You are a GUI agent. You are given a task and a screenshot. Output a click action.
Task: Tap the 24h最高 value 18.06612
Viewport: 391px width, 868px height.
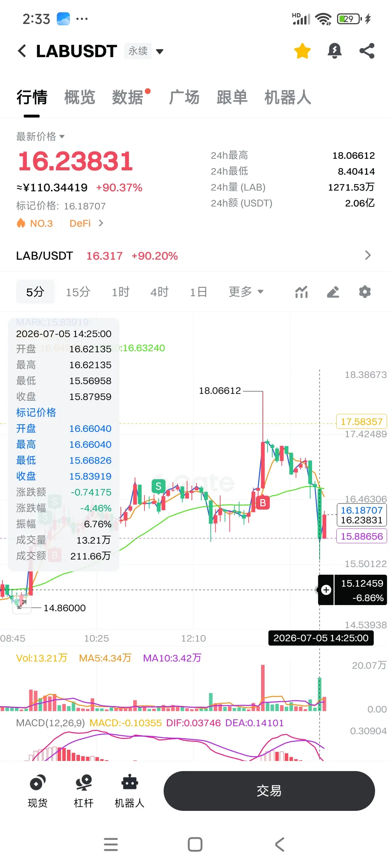click(x=353, y=156)
